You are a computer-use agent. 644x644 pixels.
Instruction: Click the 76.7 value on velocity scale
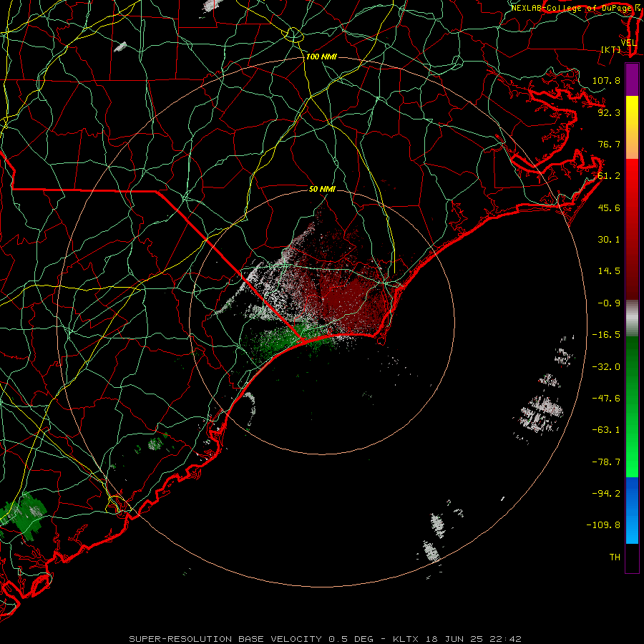(609, 144)
